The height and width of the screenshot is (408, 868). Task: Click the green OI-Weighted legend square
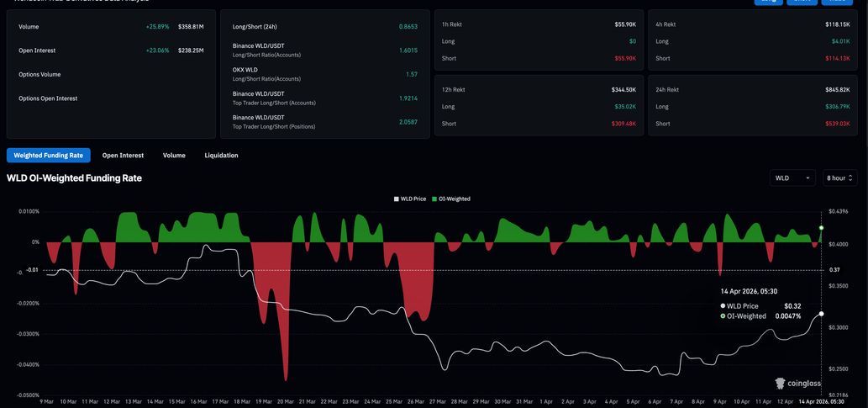434,199
